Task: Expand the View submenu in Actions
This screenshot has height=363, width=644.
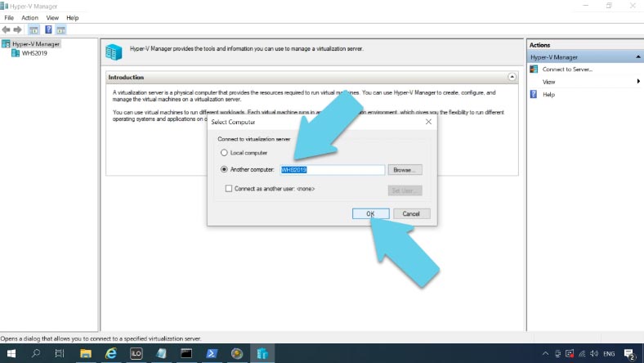Action: coord(638,82)
